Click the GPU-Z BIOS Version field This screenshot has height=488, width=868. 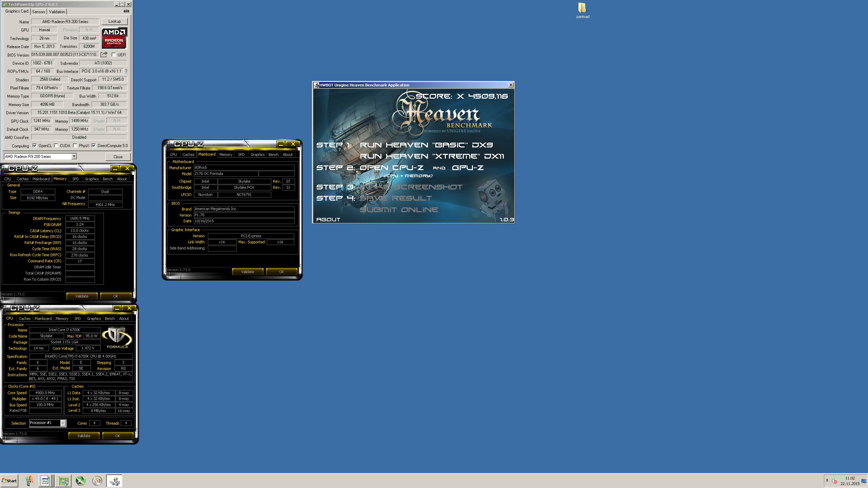(65, 55)
